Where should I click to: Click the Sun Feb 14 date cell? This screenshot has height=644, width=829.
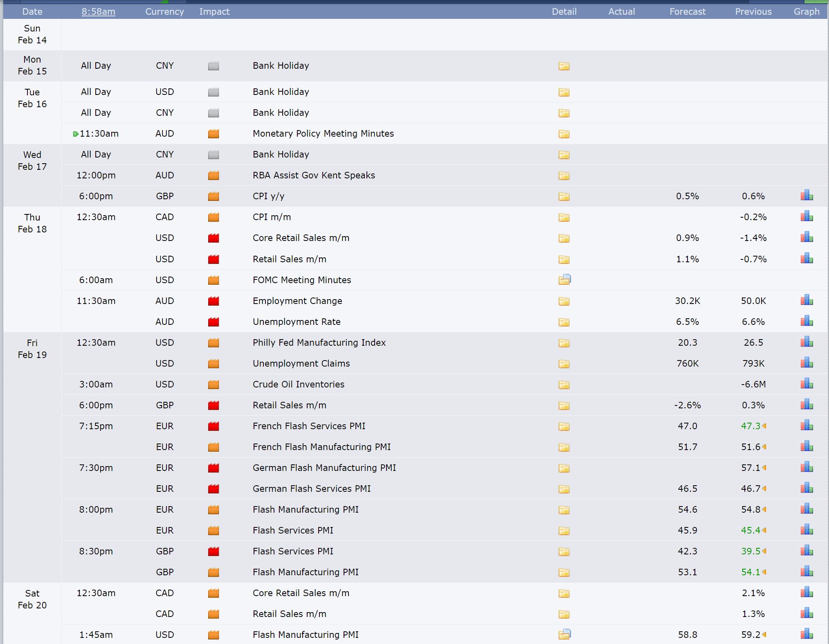pyautogui.click(x=32, y=34)
